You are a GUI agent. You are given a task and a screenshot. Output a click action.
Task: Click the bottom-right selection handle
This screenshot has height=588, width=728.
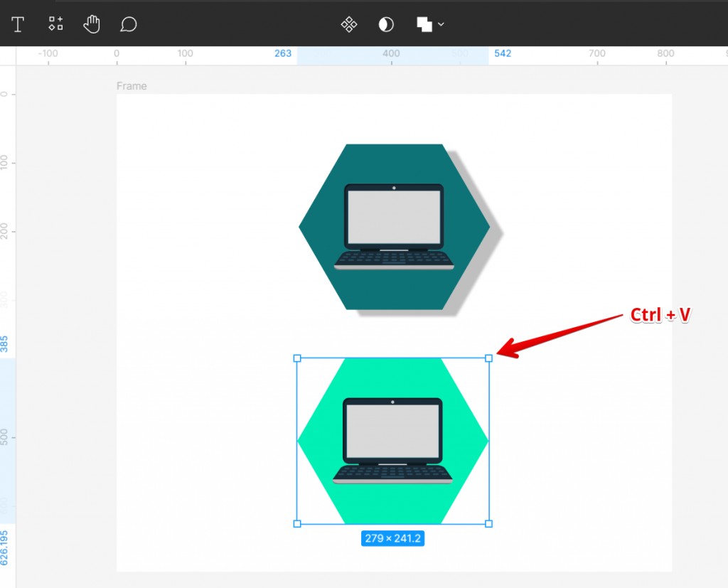pos(488,524)
